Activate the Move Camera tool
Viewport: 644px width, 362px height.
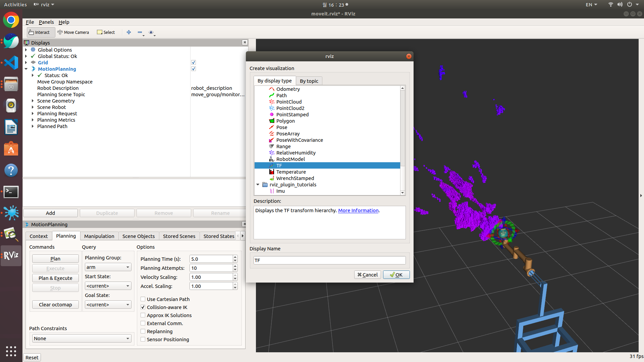tap(73, 32)
